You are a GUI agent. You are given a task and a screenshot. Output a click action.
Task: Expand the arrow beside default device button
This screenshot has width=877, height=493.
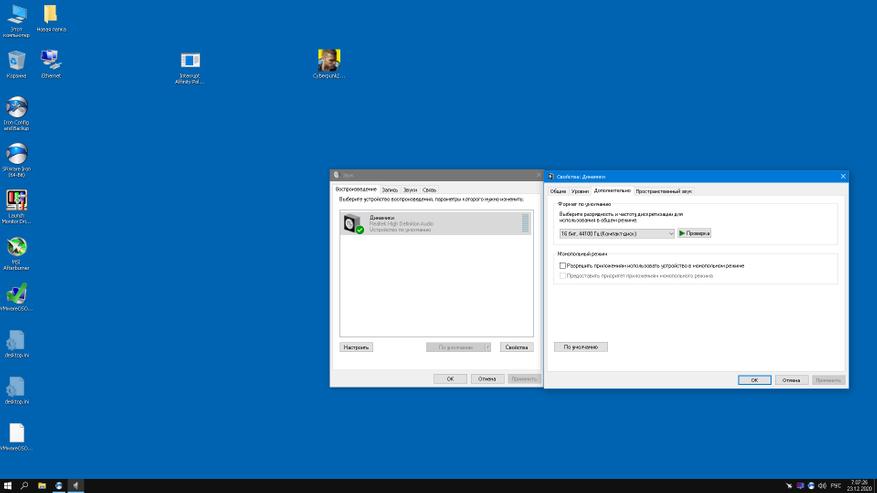point(488,348)
